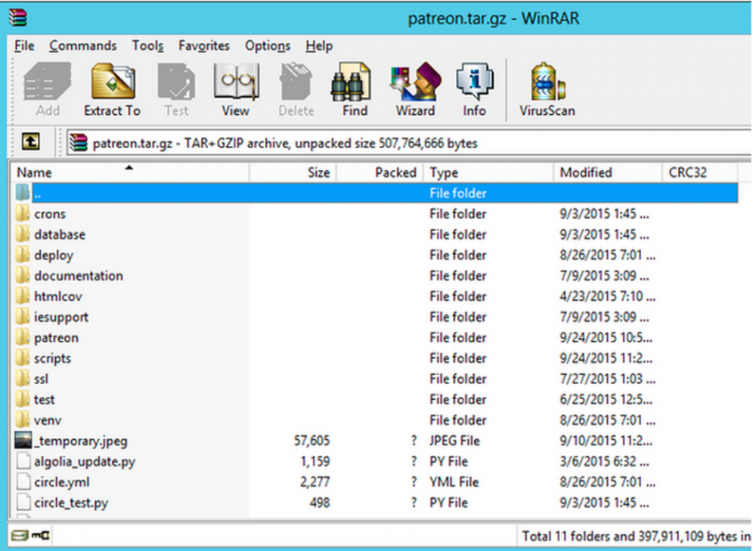Open the Commands menu
The image size is (756, 551).
(83, 46)
